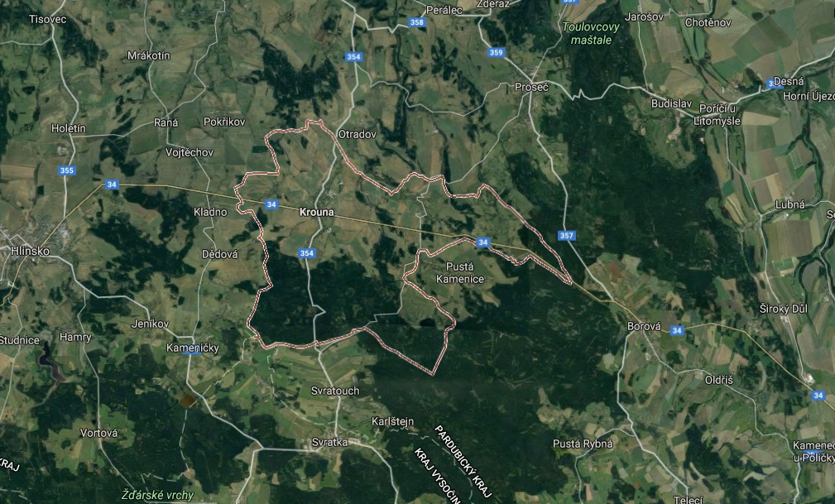Select the Kameničky village label
The image size is (835, 504).
[x=192, y=348]
